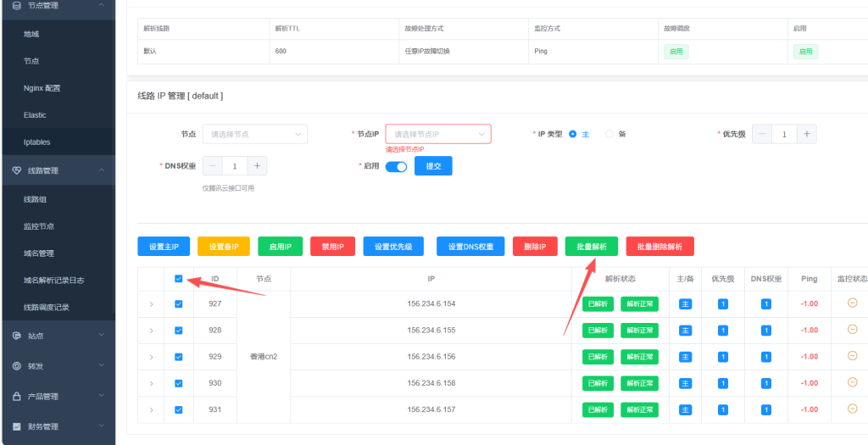Click 主 badge in row 156.234.6.155
This screenshot has width=868, height=445.
point(685,331)
